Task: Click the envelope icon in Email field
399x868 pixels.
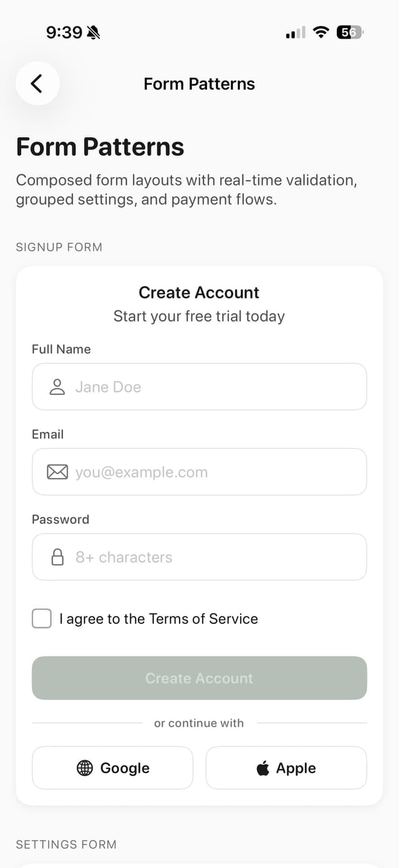Action: click(x=57, y=472)
